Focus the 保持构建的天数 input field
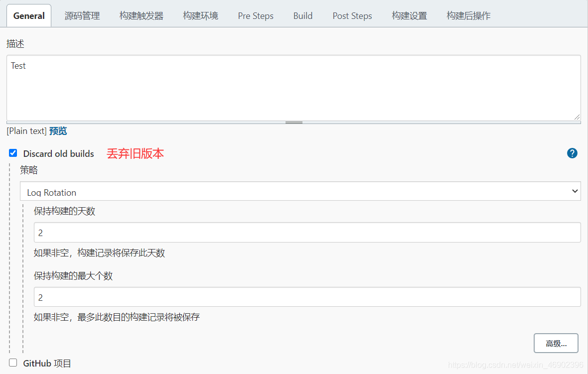Viewport: 588px width, 374px height. coord(307,233)
